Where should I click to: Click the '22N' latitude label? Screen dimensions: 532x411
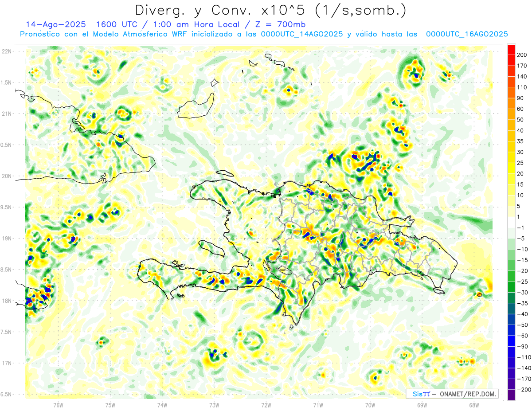6,51
